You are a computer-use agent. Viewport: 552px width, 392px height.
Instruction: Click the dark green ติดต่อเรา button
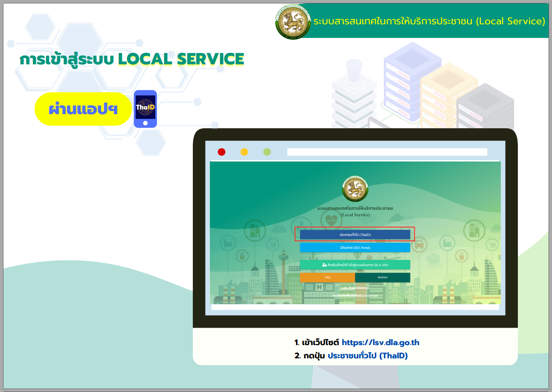pos(383,277)
